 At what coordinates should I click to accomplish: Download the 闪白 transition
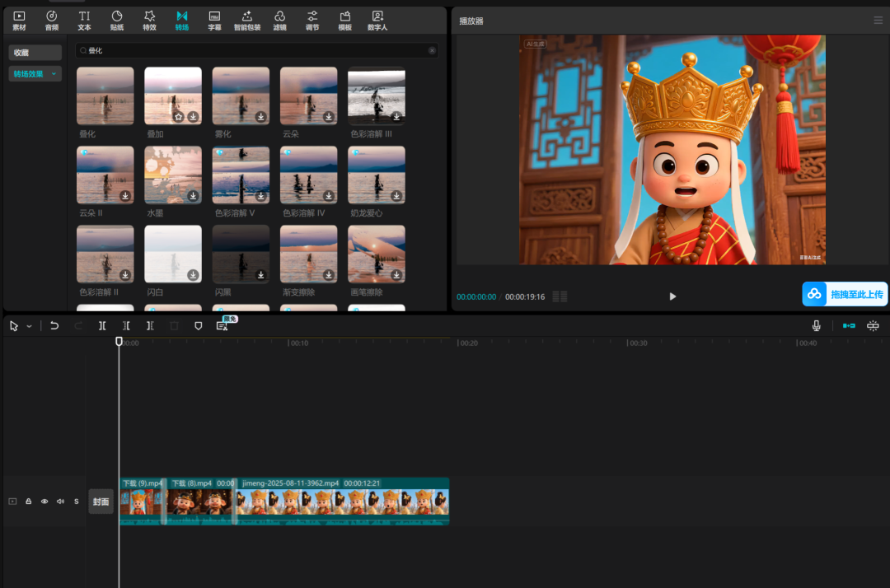coord(193,275)
